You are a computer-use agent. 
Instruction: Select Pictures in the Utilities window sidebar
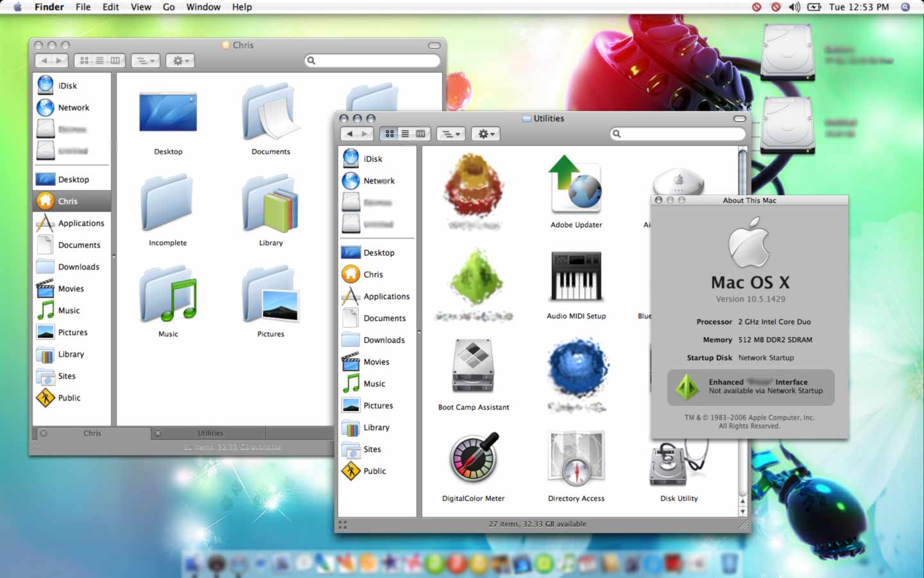[377, 405]
